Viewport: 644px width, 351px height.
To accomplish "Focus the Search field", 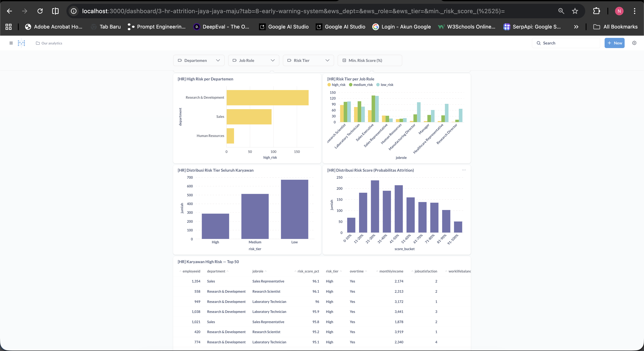I will [x=566, y=43].
